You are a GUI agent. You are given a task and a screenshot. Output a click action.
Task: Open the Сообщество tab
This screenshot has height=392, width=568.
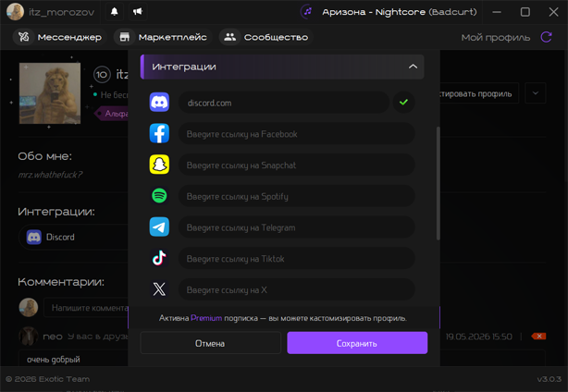[265, 37]
